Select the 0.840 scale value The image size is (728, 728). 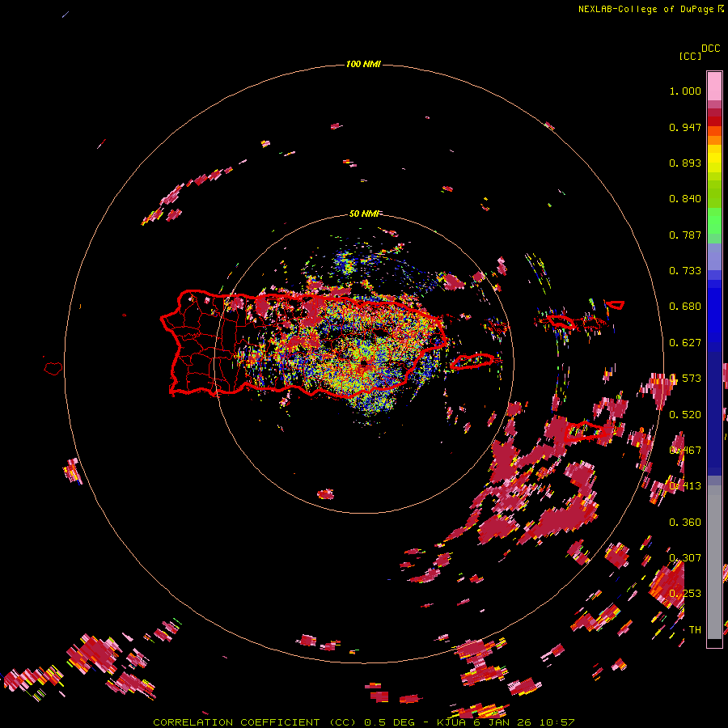685,199
